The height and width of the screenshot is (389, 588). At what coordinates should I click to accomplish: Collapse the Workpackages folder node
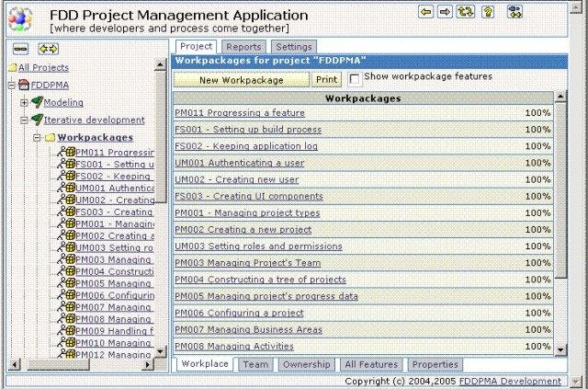click(x=37, y=138)
